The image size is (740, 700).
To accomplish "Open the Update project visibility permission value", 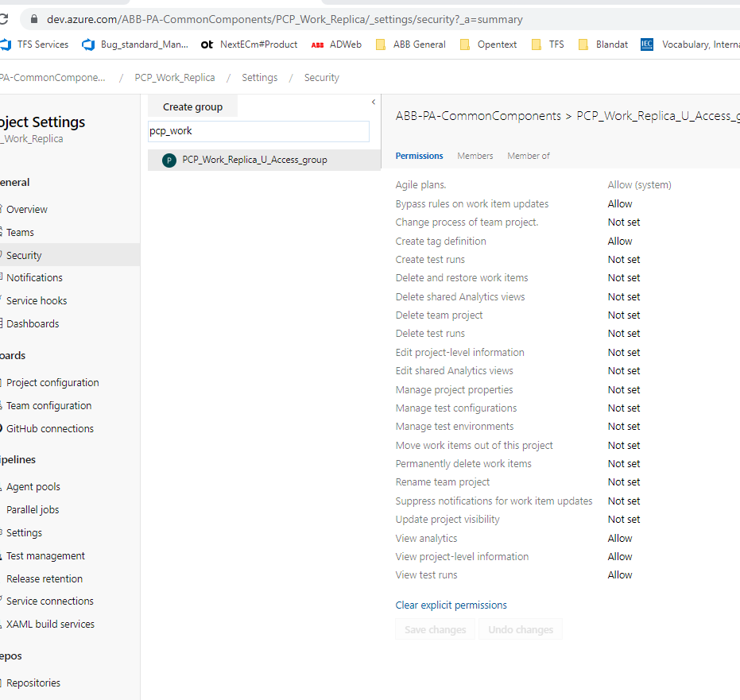I will pyautogui.click(x=624, y=520).
